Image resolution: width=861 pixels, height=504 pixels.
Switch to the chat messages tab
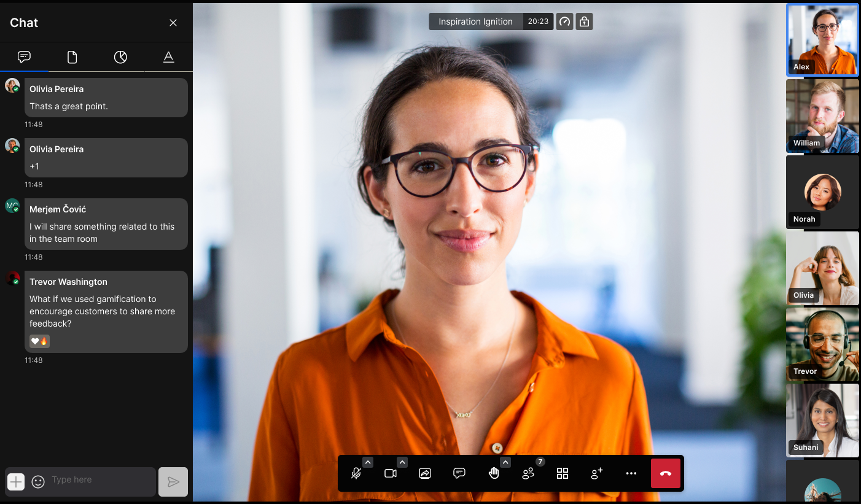coord(24,57)
